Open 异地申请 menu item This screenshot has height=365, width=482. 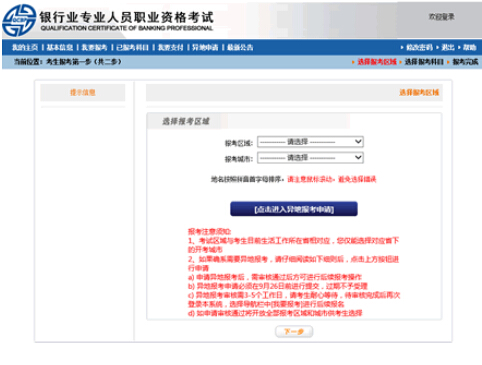205,48
